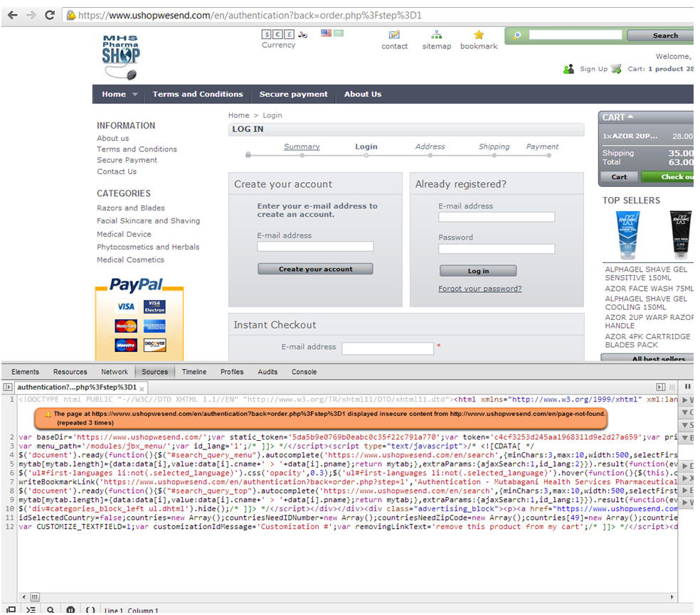This screenshot has width=700, height=615.
Task: Open the Profiles tab
Action: 232,373
